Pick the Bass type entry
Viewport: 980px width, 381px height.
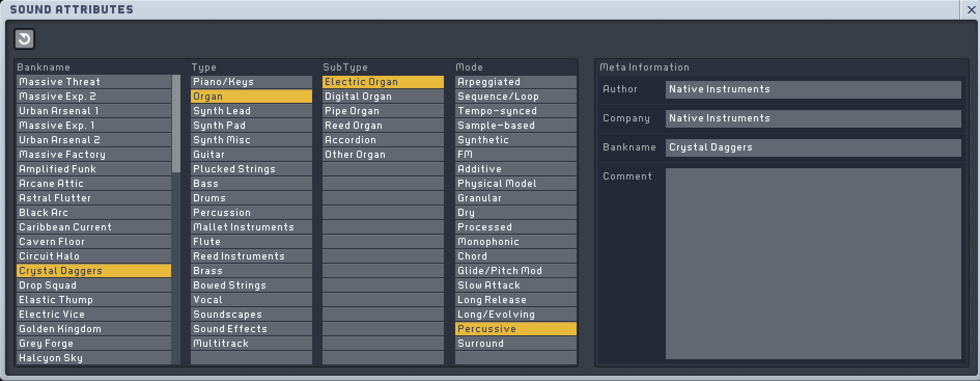[x=251, y=183]
